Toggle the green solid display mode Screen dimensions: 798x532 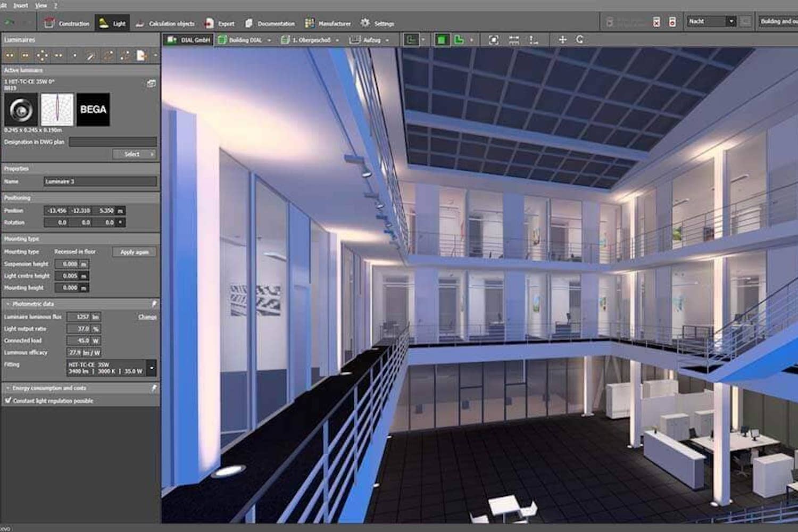[x=442, y=40]
